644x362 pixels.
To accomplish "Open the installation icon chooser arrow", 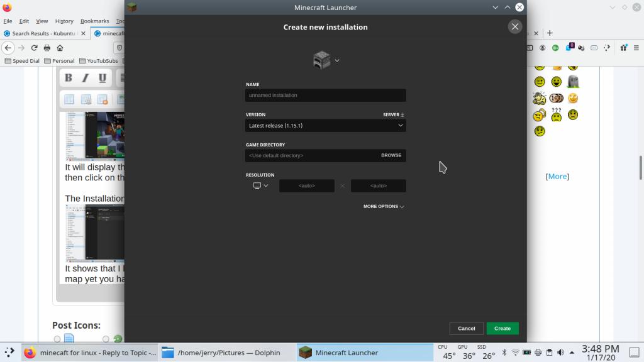I will tap(337, 60).
